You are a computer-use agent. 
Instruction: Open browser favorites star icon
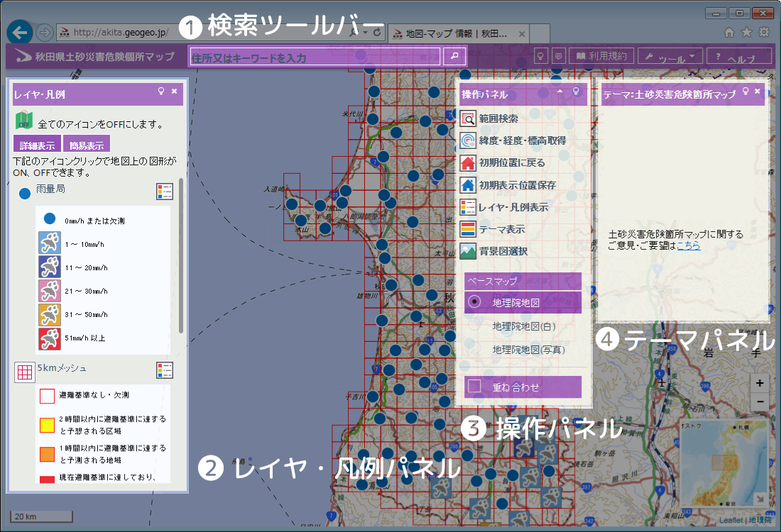pos(747,33)
